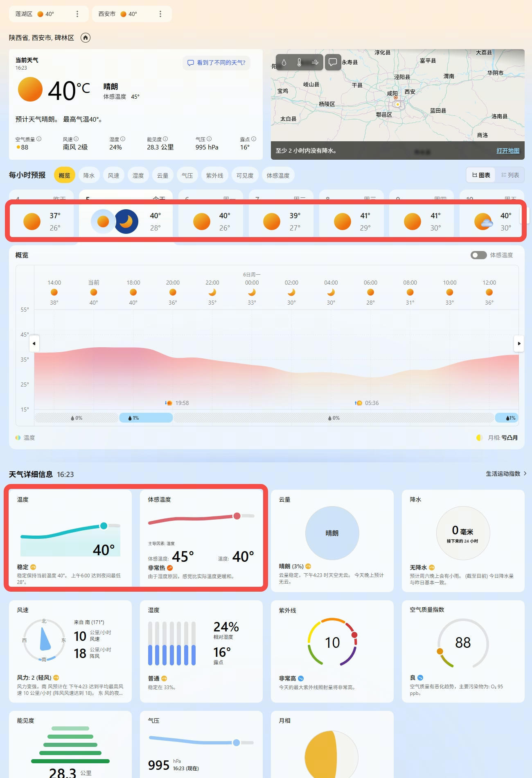The height and width of the screenshot is (778, 532).
Task: Select the 概览 hourly forecast tab
Action: tap(64, 175)
